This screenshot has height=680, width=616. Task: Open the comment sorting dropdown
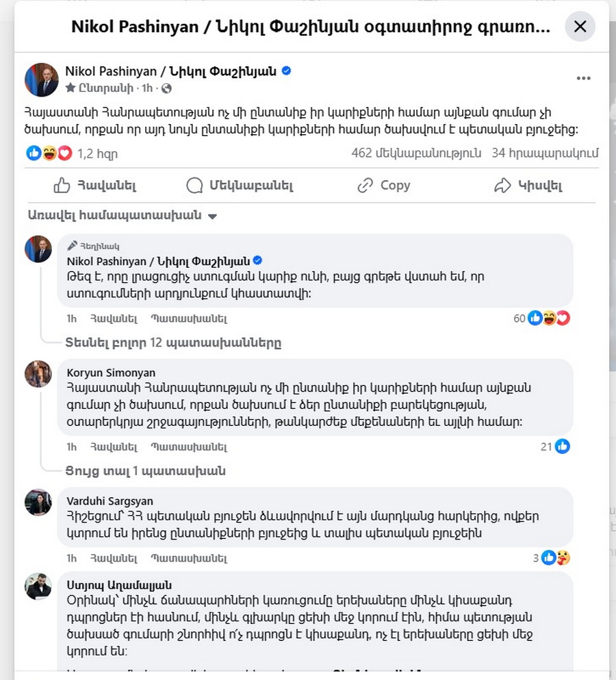123,216
